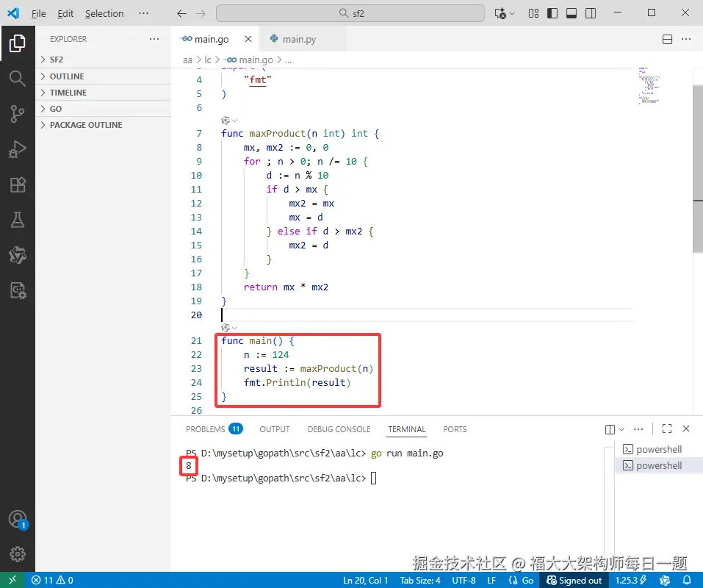703x588 pixels.
Task: Expand the TIMELINE section
Action: click(x=103, y=93)
